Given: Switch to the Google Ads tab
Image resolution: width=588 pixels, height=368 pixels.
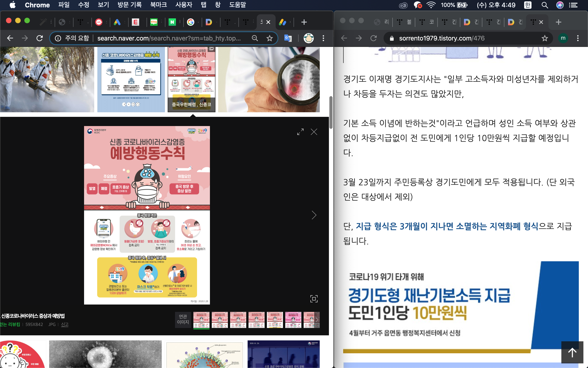Looking at the screenshot, I should click(117, 22).
